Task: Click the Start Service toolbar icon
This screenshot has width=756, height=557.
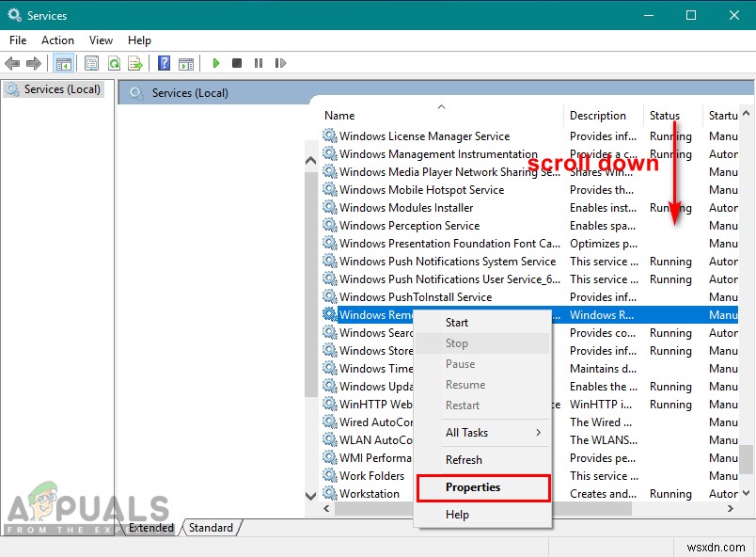Action: [216, 63]
